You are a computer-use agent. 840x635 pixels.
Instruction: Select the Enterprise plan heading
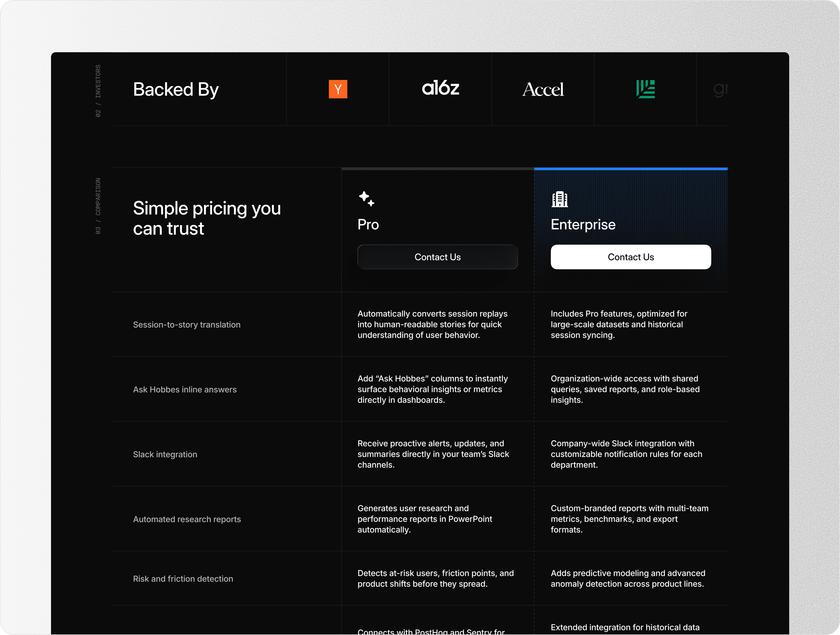(x=583, y=225)
